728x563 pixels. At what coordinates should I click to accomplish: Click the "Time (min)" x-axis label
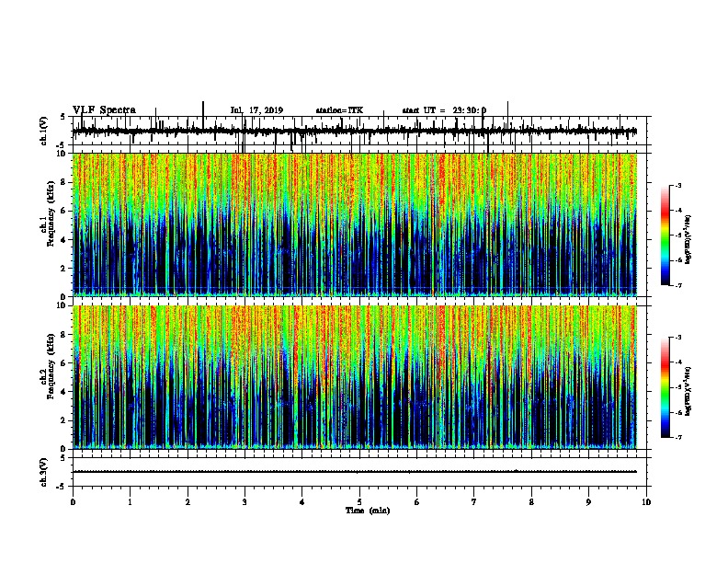(x=368, y=511)
